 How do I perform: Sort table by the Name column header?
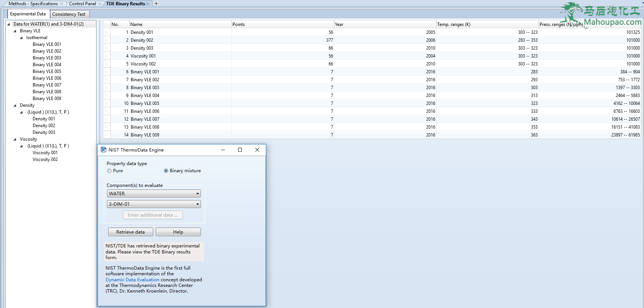click(x=180, y=24)
